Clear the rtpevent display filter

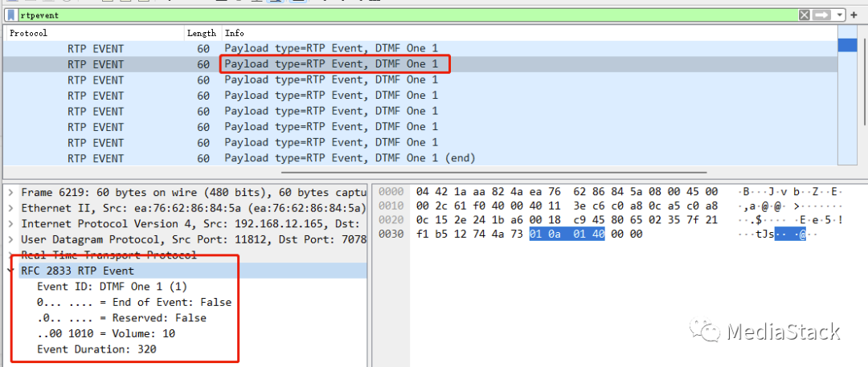[x=805, y=14]
